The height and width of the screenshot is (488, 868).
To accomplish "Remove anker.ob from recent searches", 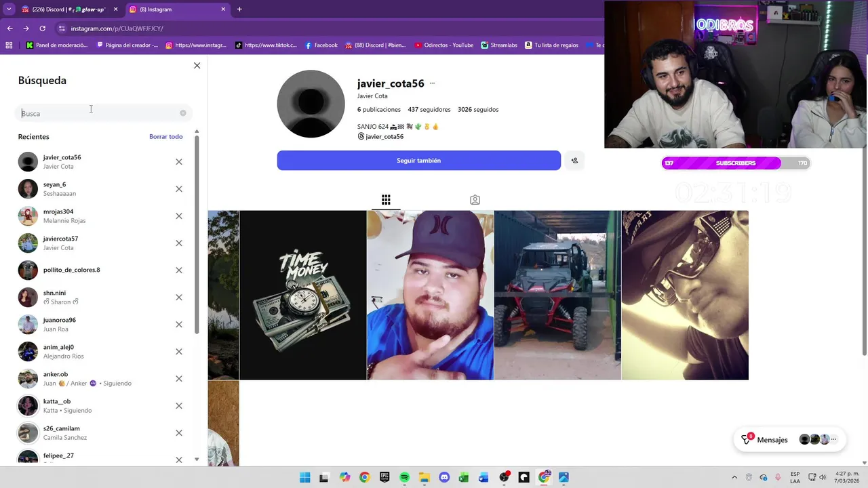I will [x=179, y=379].
